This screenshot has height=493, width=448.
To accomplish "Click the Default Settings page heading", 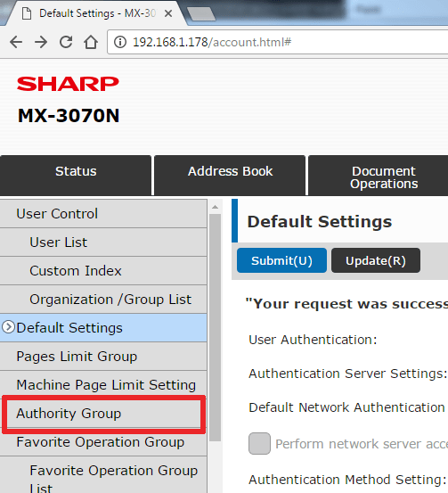I will click(x=320, y=222).
